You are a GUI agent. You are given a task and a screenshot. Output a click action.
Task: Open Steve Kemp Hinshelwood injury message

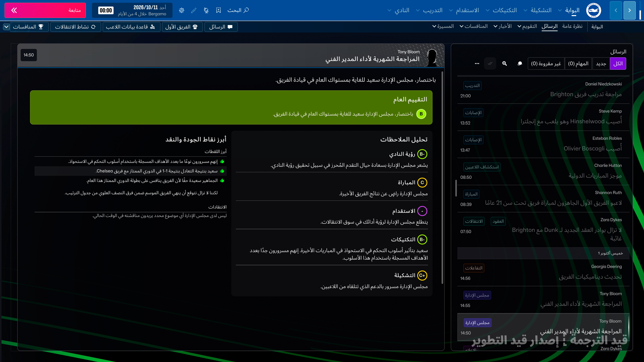click(543, 117)
